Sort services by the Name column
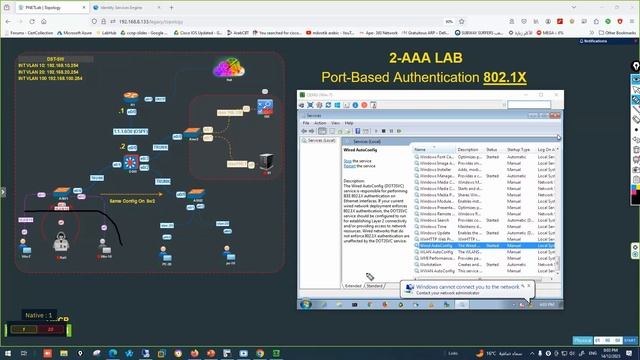Image resolution: width=640 pixels, height=360 pixels. (x=434, y=150)
